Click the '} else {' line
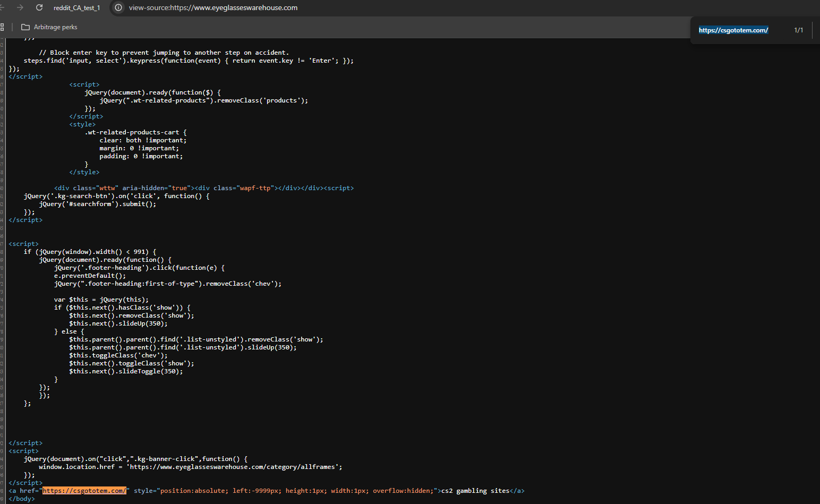This screenshot has height=504, width=820. tap(69, 331)
